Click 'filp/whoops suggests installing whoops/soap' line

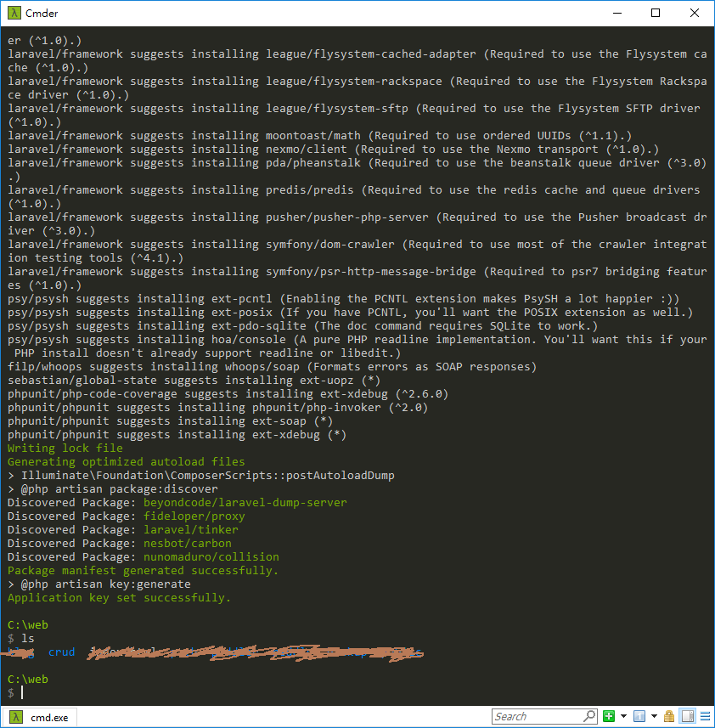[x=272, y=367]
